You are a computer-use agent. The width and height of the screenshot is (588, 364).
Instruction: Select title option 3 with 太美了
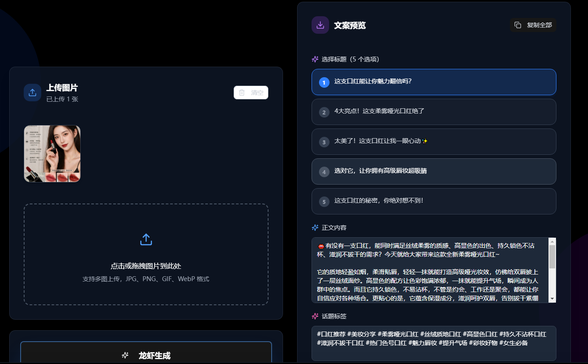[x=434, y=142]
